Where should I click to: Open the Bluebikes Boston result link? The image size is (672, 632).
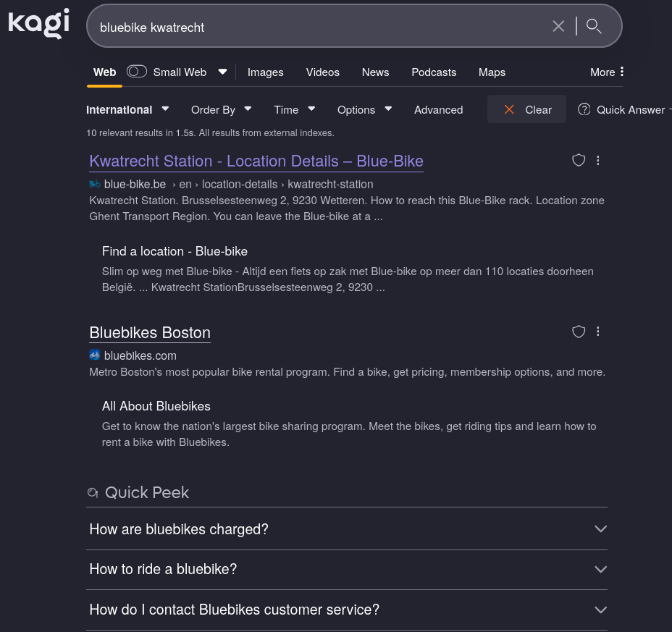pyautogui.click(x=150, y=333)
